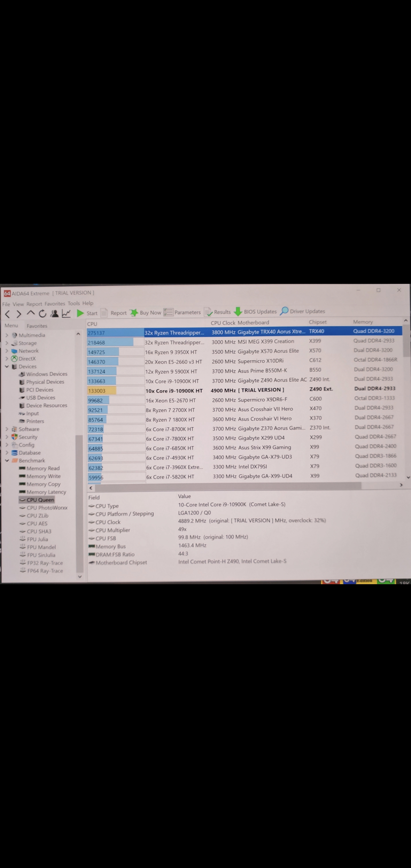Click the Chipset column header
The image size is (411, 868).
coord(318,322)
